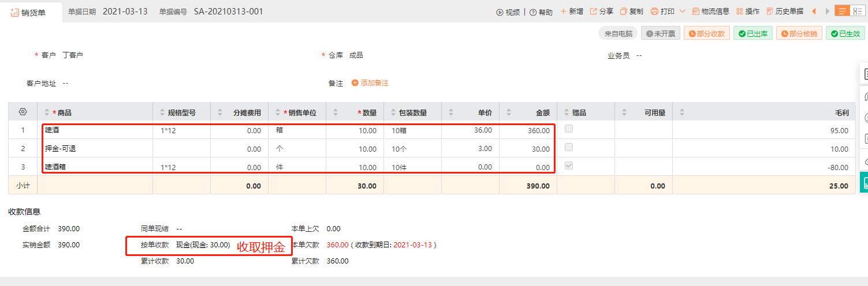Click the 业务员 field

[x=639, y=55]
